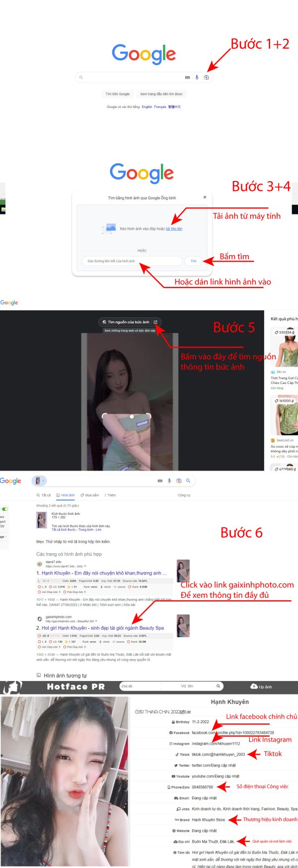Screen dimensions: 298x868
Task: Click the search icon in the Hotface PR bar
Action: pyautogui.click(x=218, y=686)
